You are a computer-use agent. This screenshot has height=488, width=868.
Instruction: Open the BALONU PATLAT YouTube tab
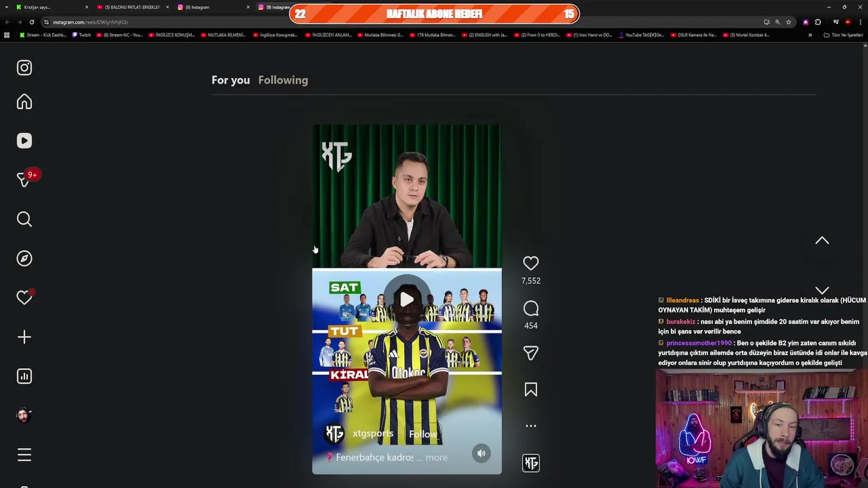132,7
